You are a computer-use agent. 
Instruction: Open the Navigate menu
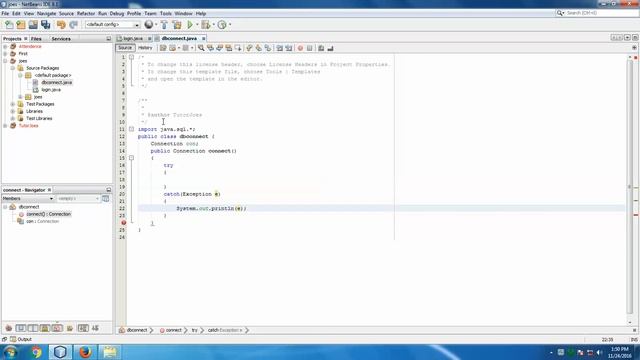46,13
